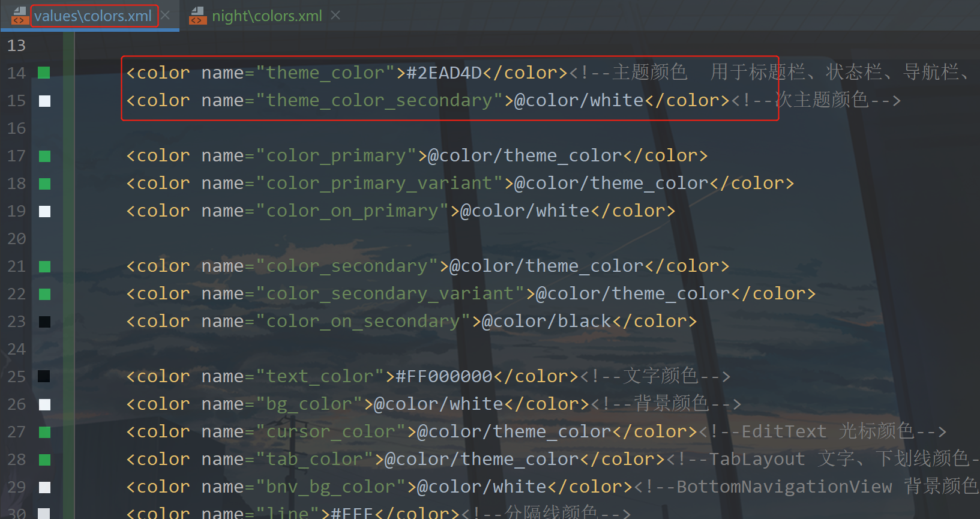Click @color/white reference on line 19
980x519 pixels.
525,211
